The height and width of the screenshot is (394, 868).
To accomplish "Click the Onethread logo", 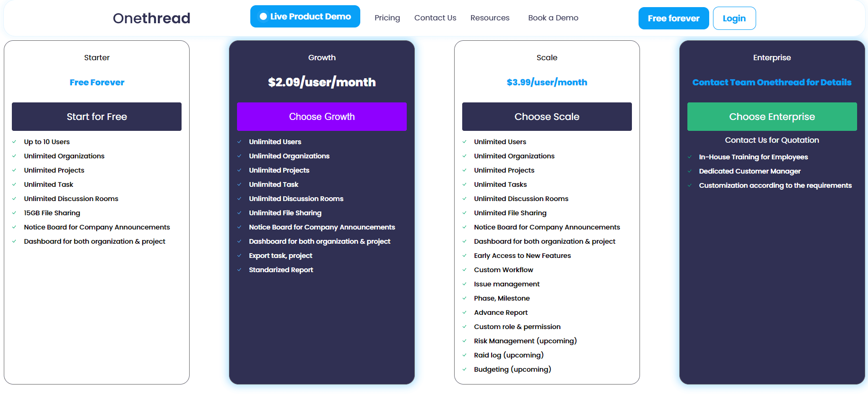I will point(151,18).
